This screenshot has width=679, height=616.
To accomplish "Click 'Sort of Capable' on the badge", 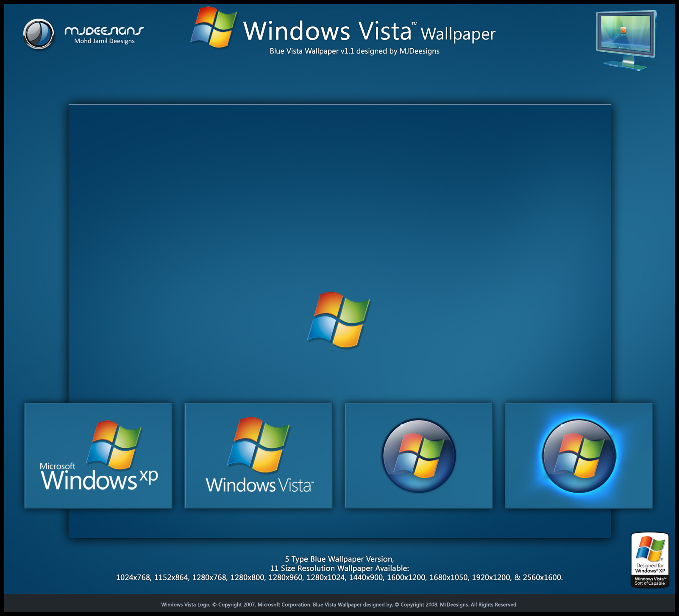I will pyautogui.click(x=650, y=583).
